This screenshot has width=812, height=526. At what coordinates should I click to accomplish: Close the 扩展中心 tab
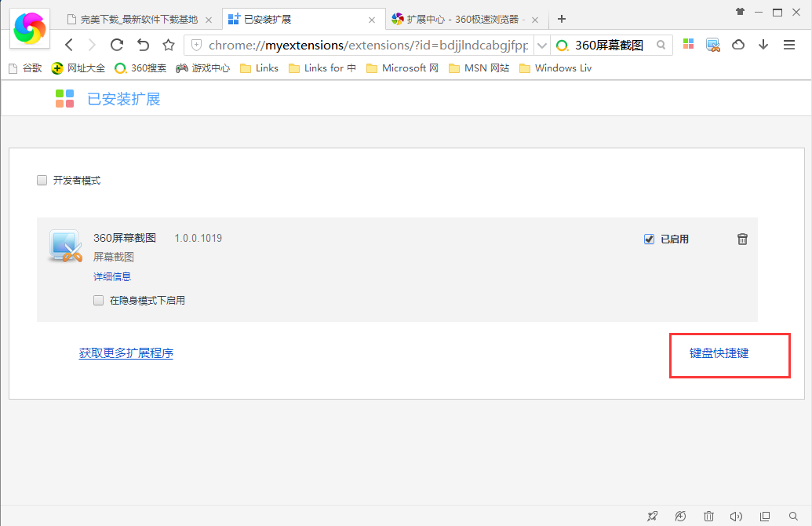[x=535, y=20]
